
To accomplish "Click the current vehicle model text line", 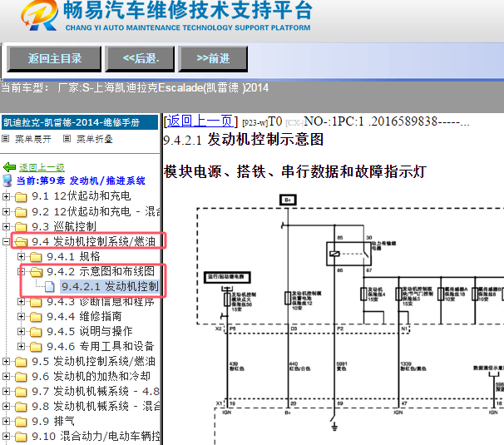I will [x=135, y=88].
